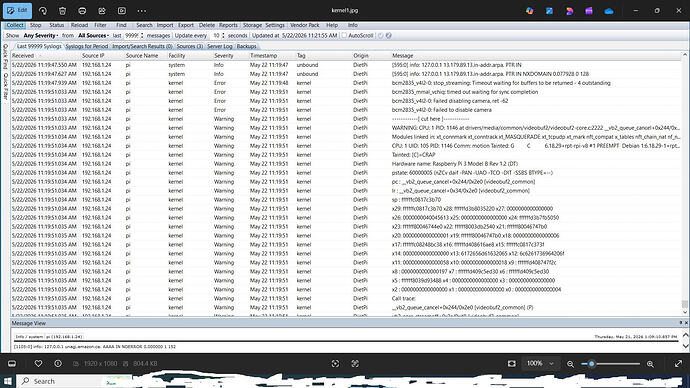Delete the photo using the trash icon

click(x=62, y=11)
